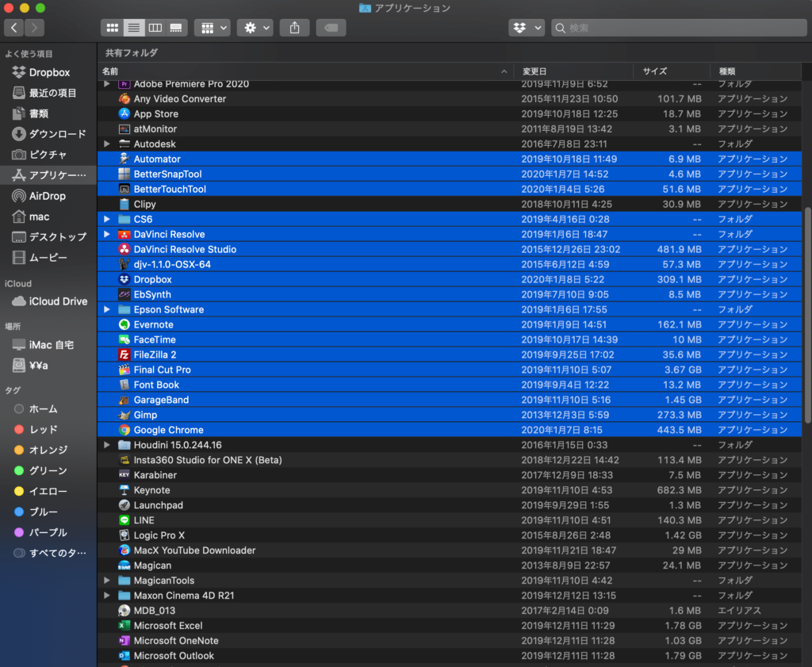Select the Microsoft Excel icon
Viewport: 812px width, 667px height.
click(x=124, y=626)
